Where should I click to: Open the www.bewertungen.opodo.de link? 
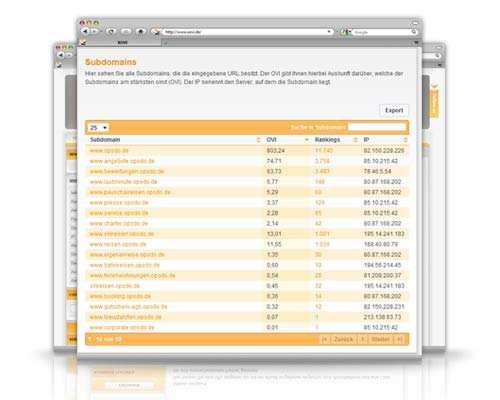point(127,171)
